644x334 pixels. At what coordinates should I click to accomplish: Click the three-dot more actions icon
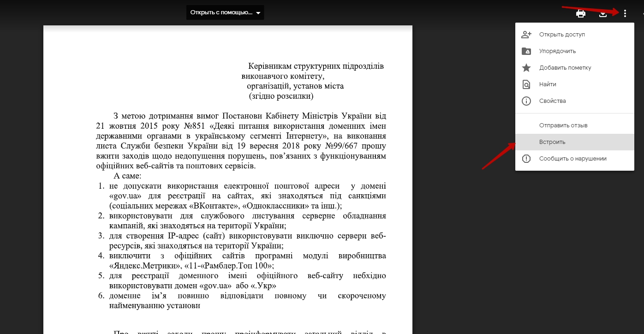coord(625,13)
